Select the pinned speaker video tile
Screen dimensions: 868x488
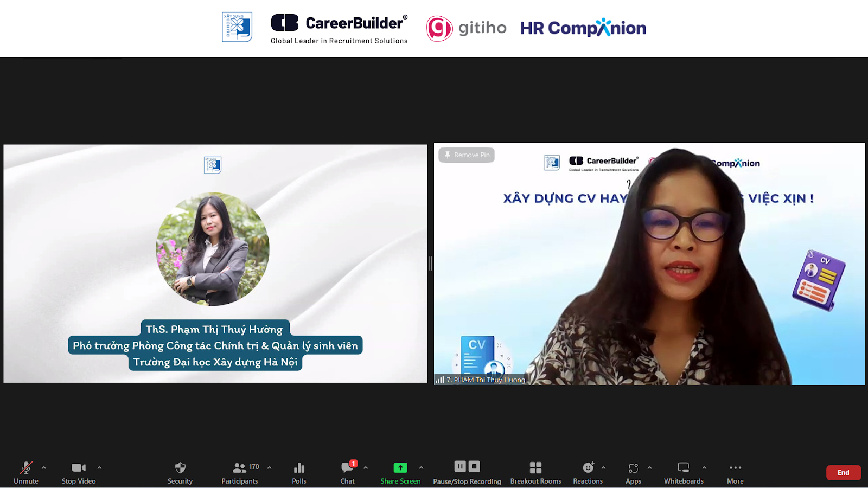click(649, 264)
